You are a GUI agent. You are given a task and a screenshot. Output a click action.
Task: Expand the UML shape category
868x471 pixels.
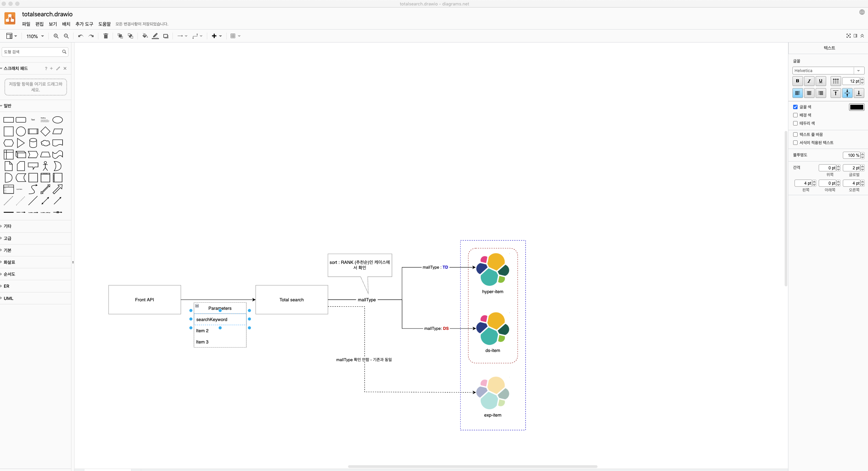pyautogui.click(x=35, y=298)
